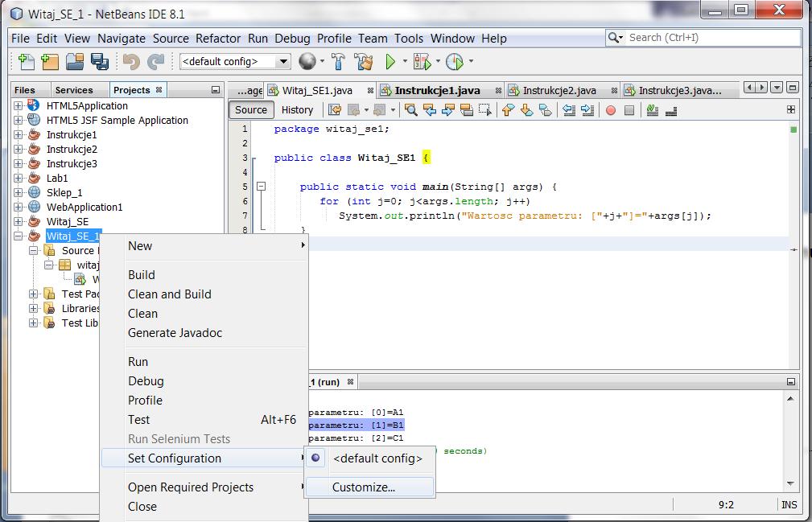This screenshot has width=812, height=522.
Task: Click the red Start Macro Recording icon
Action: tap(611, 110)
